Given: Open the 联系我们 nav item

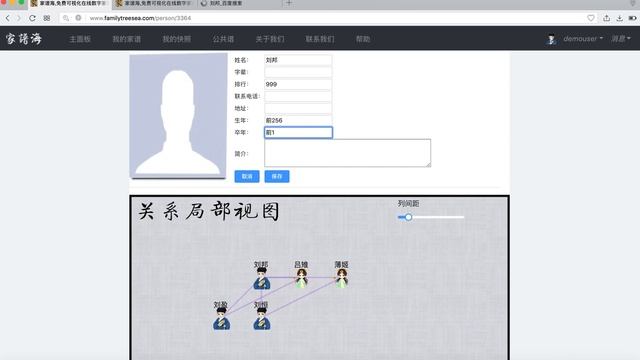Looking at the screenshot, I should pos(320,39).
